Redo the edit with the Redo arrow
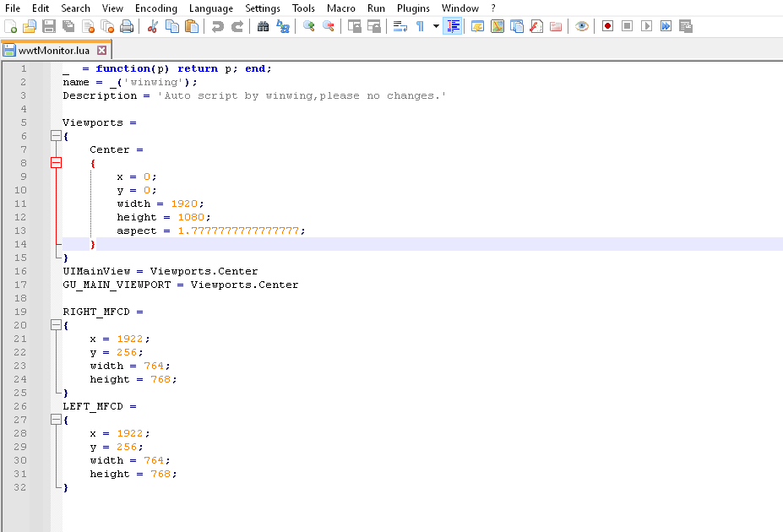Viewport: 783px width, 532px height. coord(237,26)
